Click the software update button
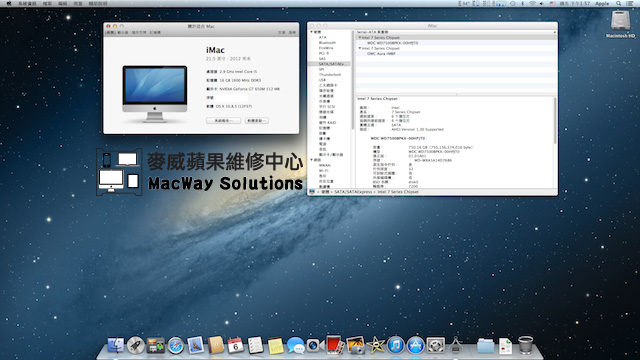 [257, 121]
